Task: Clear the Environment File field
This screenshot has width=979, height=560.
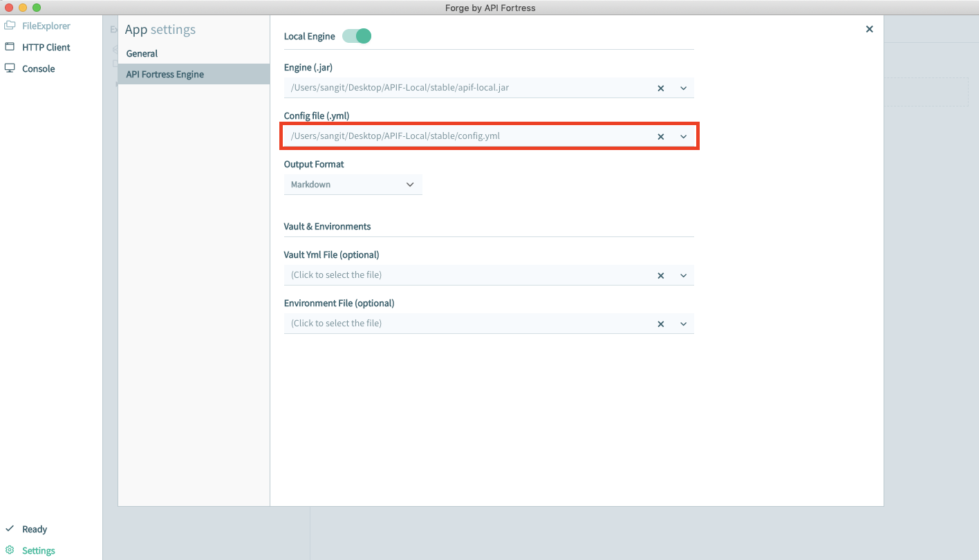Action: click(x=660, y=324)
